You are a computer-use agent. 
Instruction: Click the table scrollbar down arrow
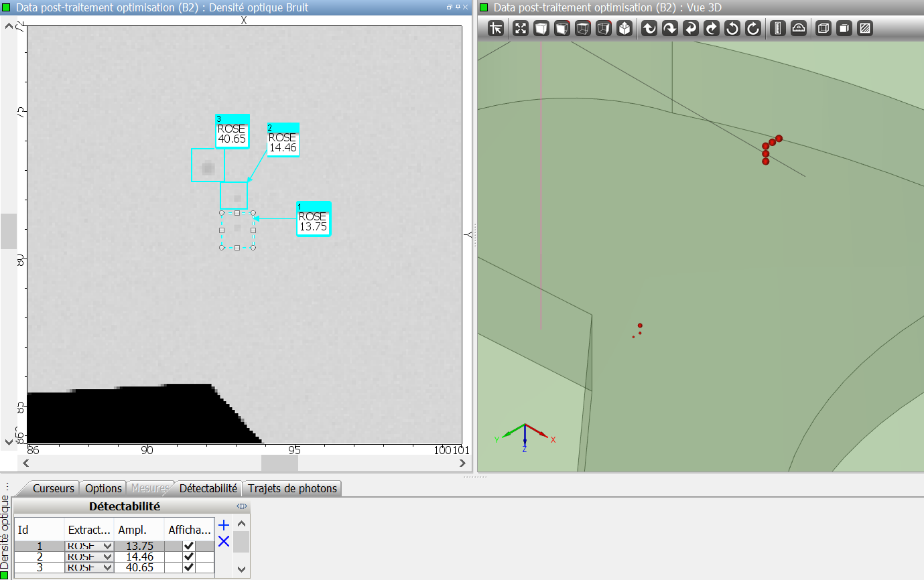(242, 569)
